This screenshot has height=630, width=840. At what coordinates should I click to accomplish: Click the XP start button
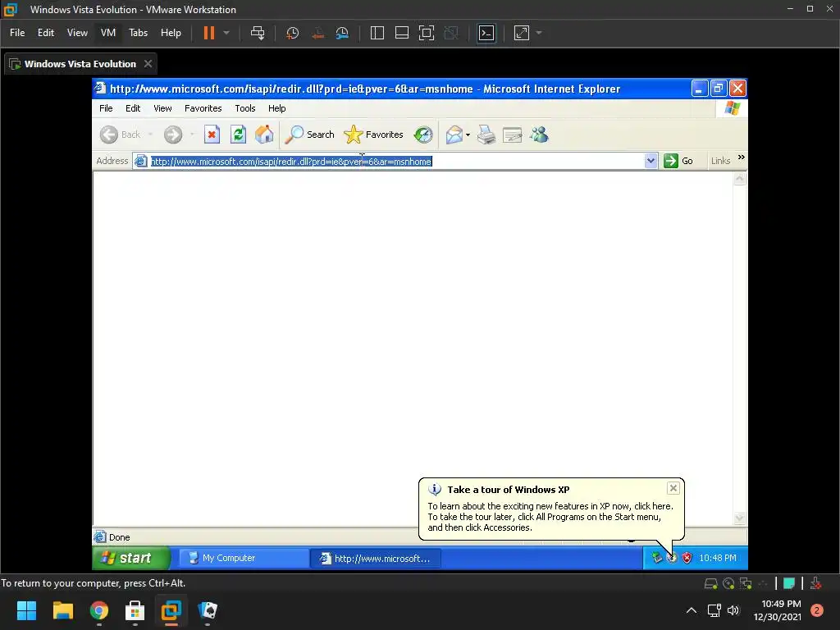(x=131, y=558)
